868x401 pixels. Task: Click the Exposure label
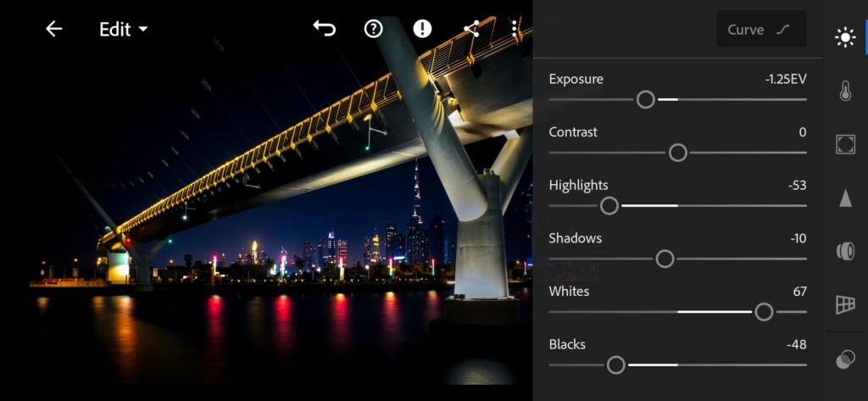tap(576, 79)
